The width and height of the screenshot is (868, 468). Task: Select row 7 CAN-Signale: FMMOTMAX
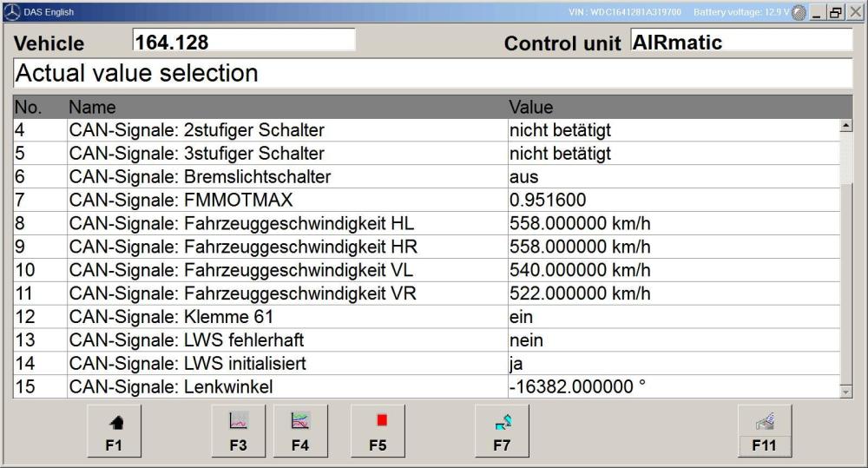426,200
